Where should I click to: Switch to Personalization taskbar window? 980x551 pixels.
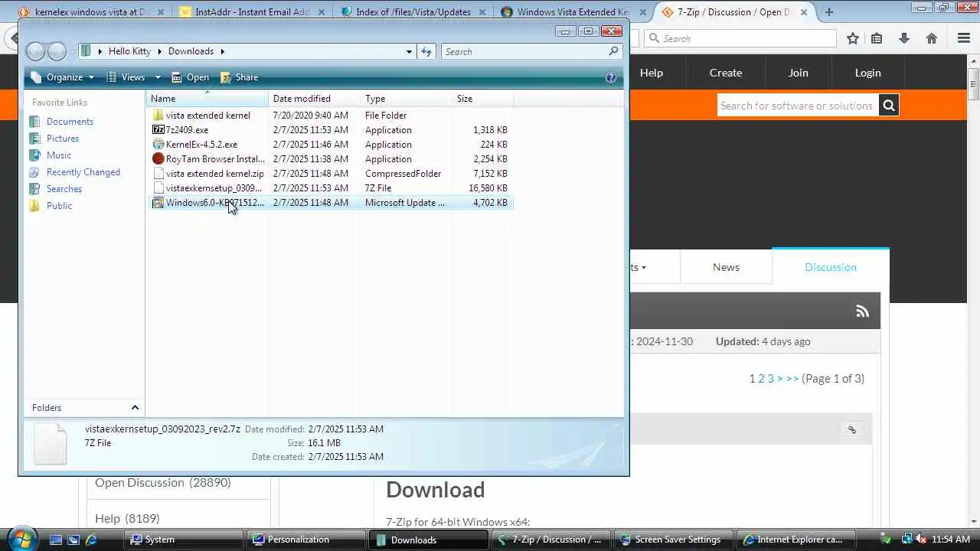[x=305, y=540]
